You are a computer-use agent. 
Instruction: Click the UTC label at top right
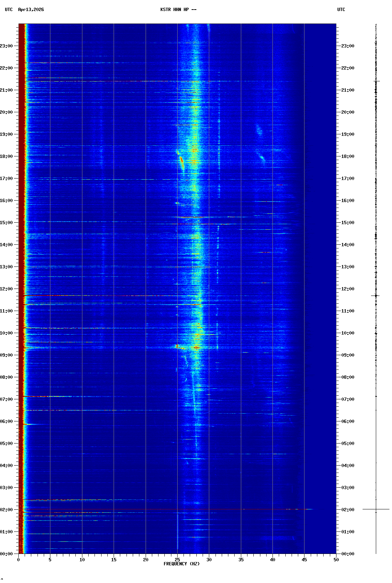click(341, 10)
